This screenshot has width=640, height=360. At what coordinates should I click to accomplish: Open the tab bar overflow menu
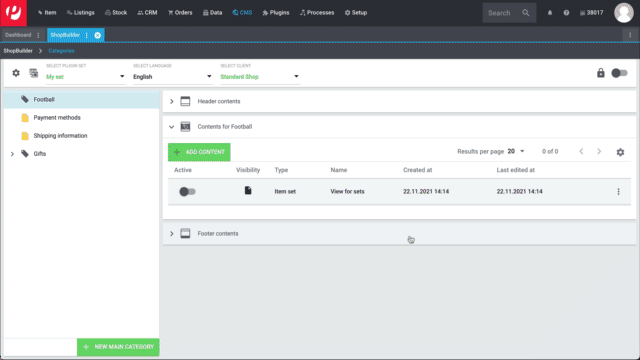click(x=630, y=35)
